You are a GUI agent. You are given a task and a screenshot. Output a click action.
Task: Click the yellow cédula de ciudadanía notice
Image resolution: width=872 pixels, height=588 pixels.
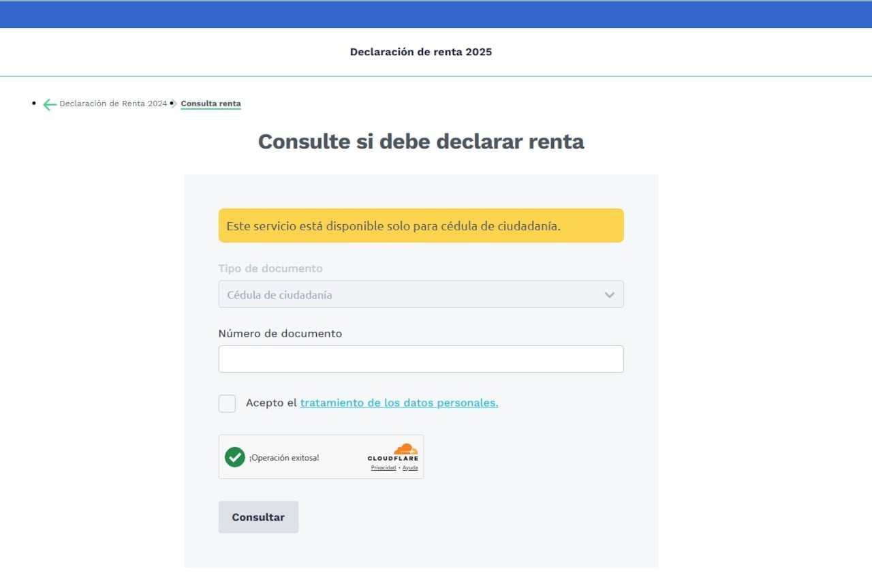coord(420,226)
